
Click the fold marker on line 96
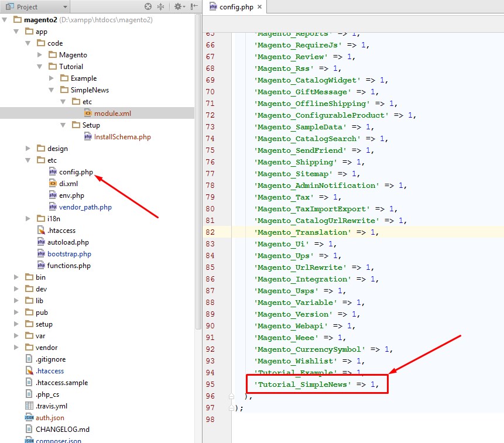tap(231, 396)
